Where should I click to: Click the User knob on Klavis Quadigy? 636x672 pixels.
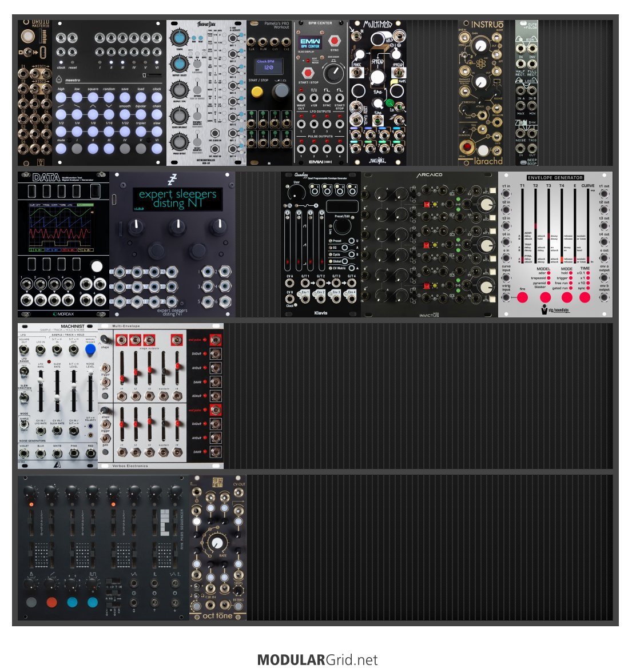click(x=296, y=192)
